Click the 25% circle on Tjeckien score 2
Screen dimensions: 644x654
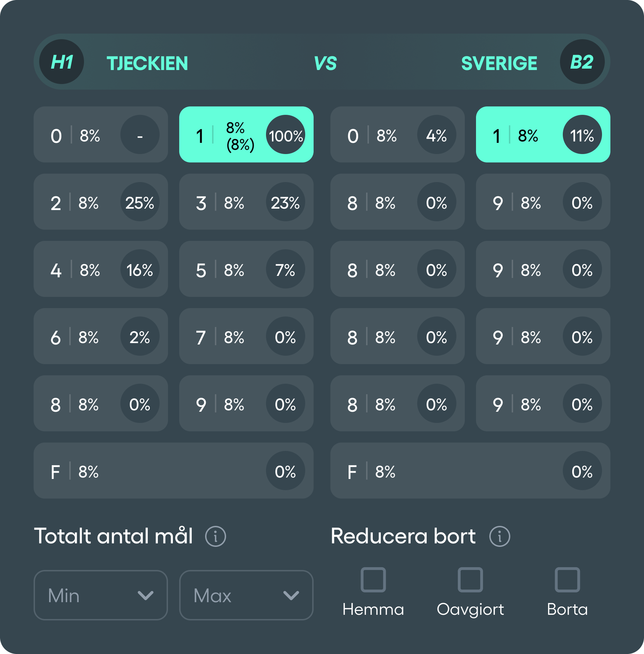pyautogui.click(x=140, y=202)
